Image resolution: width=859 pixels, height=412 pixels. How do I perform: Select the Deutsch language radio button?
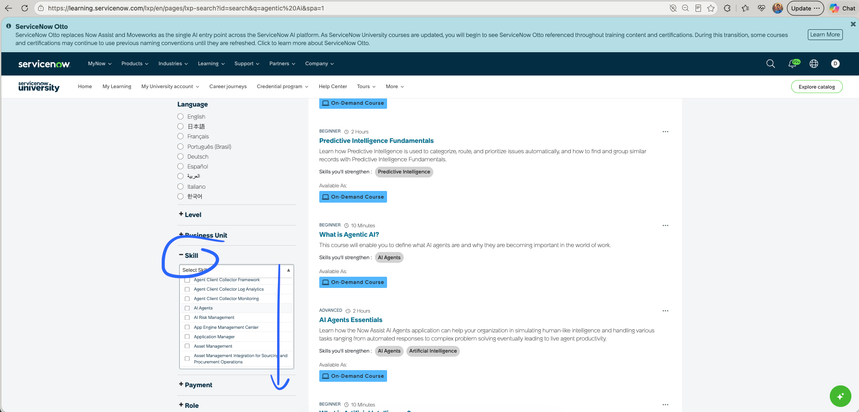tap(180, 157)
